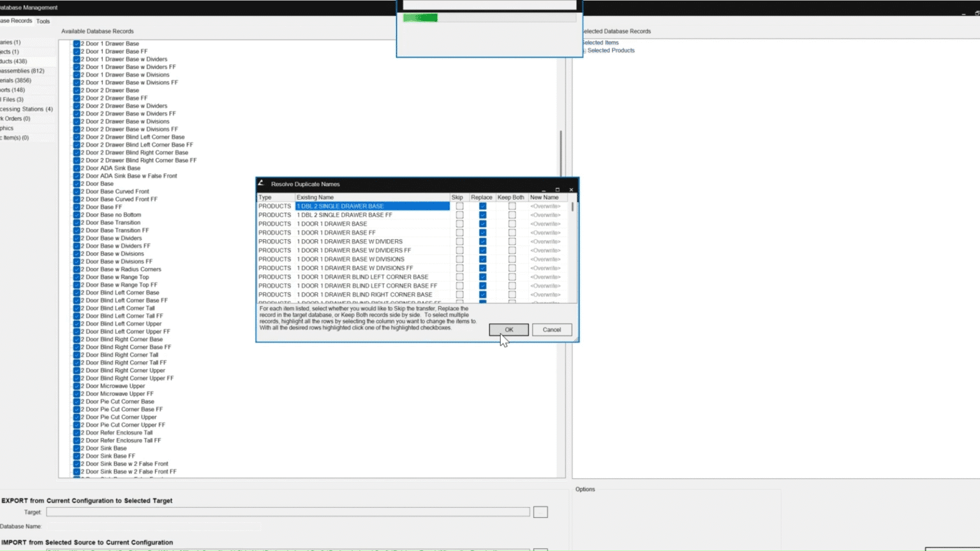Uncheck Replace for 1 DOOR 1 DRAWER BASE FF

(x=483, y=233)
